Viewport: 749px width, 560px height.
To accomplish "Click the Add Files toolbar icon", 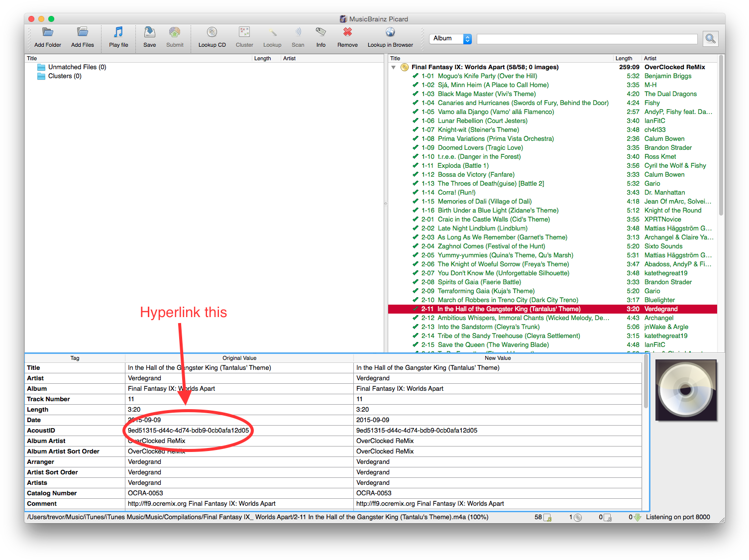I will click(x=83, y=33).
